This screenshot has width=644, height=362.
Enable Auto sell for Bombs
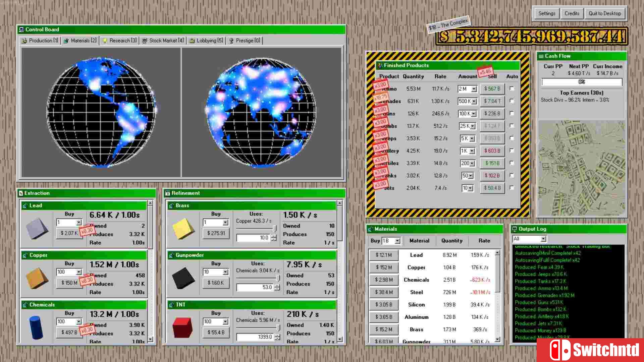point(512,126)
